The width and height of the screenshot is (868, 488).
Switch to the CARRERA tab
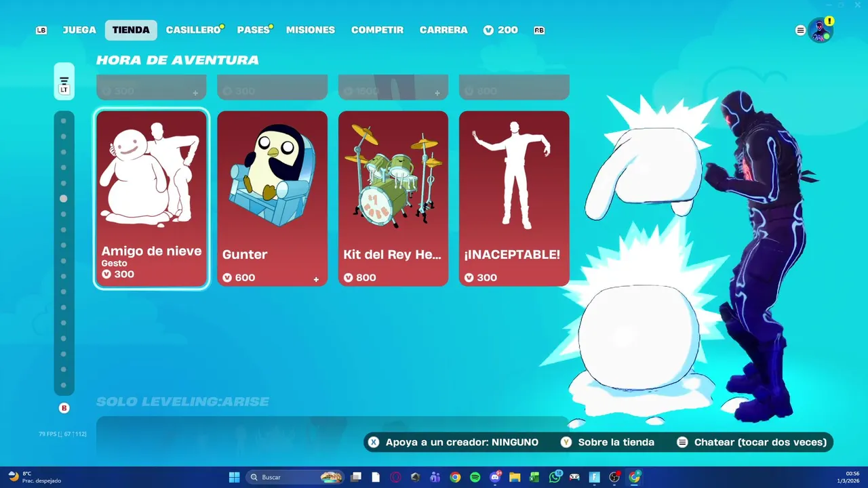[443, 30]
